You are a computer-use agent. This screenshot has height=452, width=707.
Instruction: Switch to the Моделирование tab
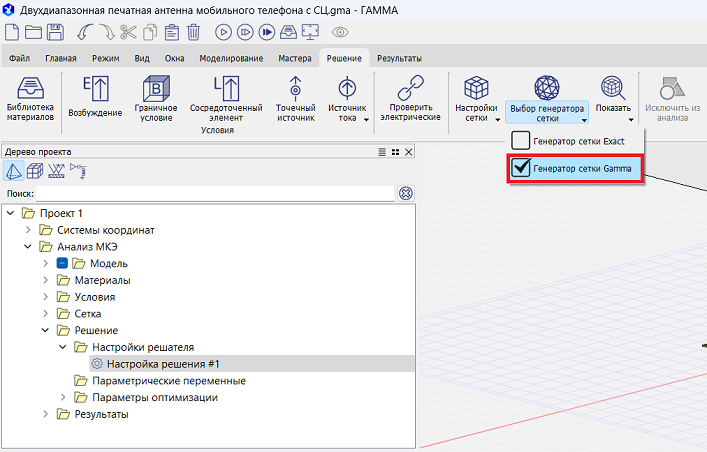click(x=231, y=59)
